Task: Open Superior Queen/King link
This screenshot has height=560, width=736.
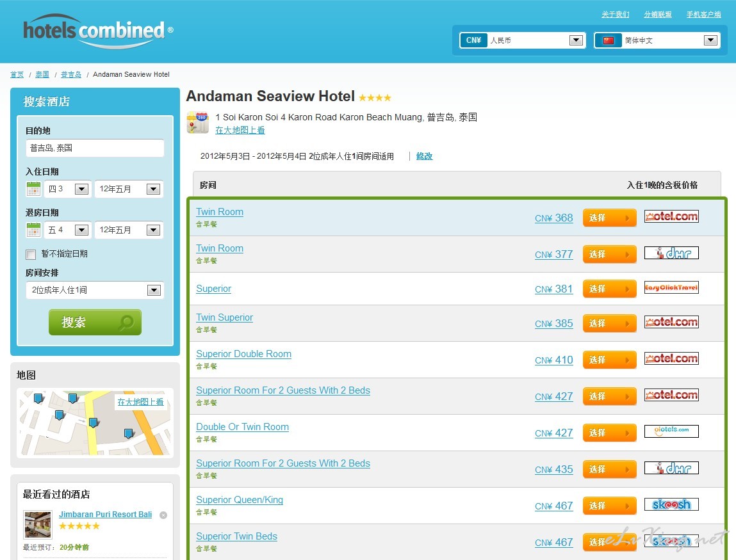Action: tap(240, 500)
